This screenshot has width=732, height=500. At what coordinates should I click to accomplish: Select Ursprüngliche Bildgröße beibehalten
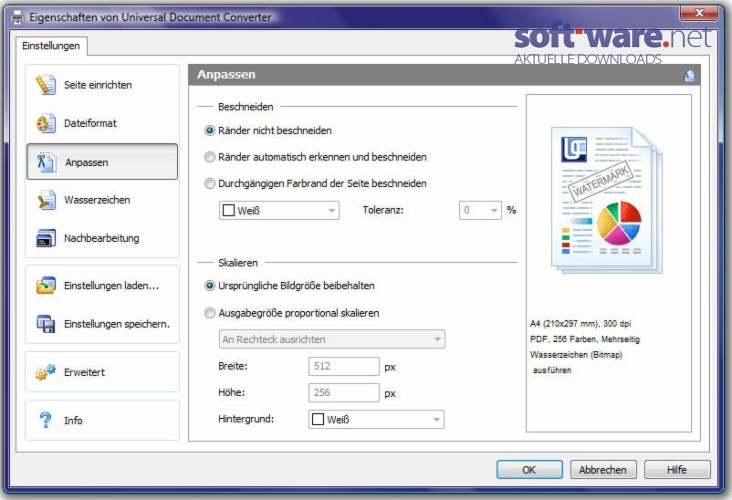pyautogui.click(x=289, y=286)
